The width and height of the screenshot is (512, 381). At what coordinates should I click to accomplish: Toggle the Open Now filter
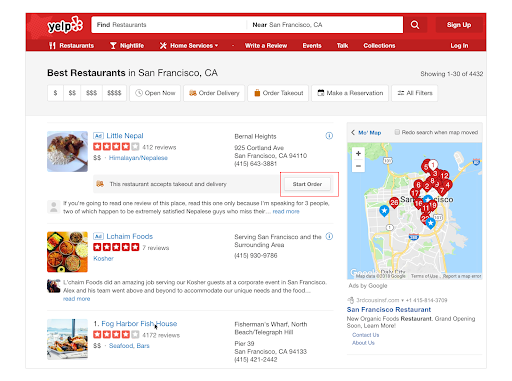pyautogui.click(x=155, y=93)
